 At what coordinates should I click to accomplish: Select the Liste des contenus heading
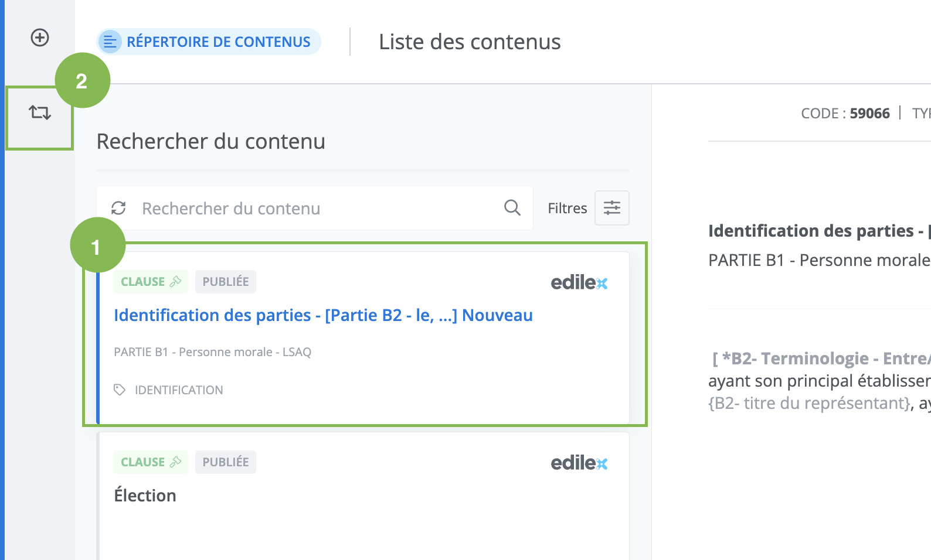click(469, 42)
